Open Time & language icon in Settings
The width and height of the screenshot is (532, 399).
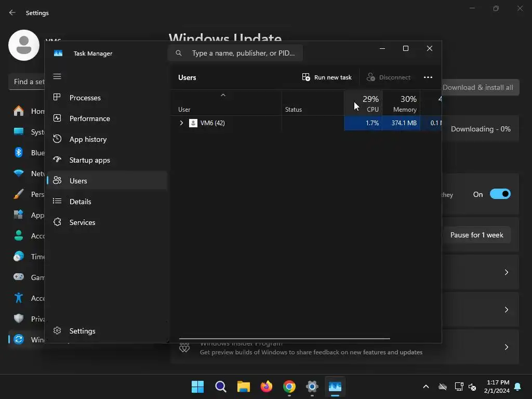point(19,256)
